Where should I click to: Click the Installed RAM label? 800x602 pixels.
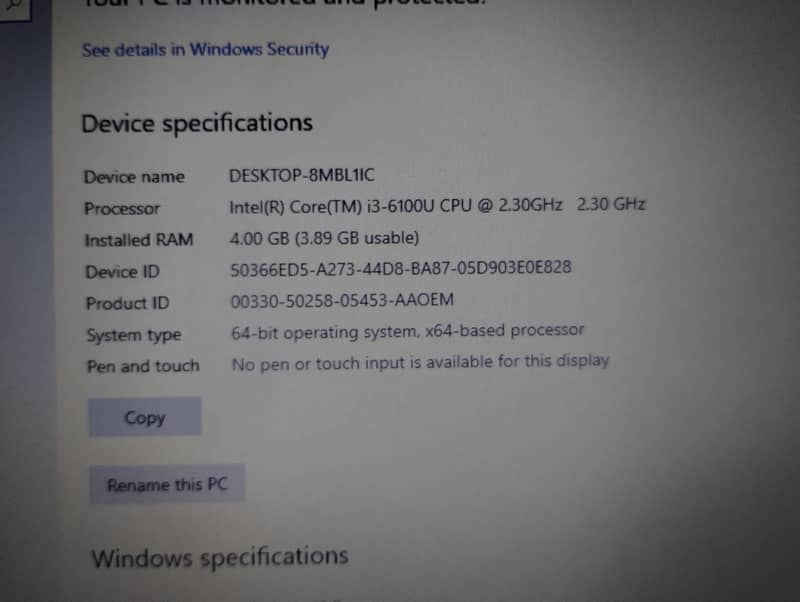tap(139, 240)
